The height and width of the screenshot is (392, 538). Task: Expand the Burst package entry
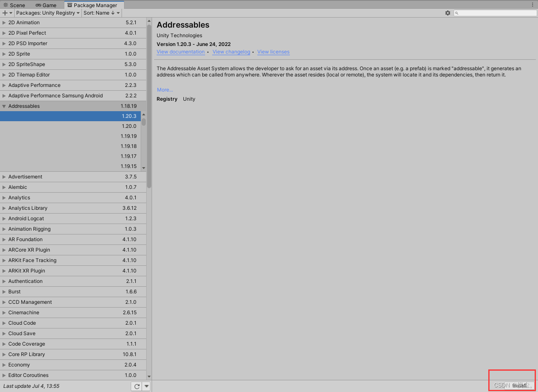coord(4,292)
